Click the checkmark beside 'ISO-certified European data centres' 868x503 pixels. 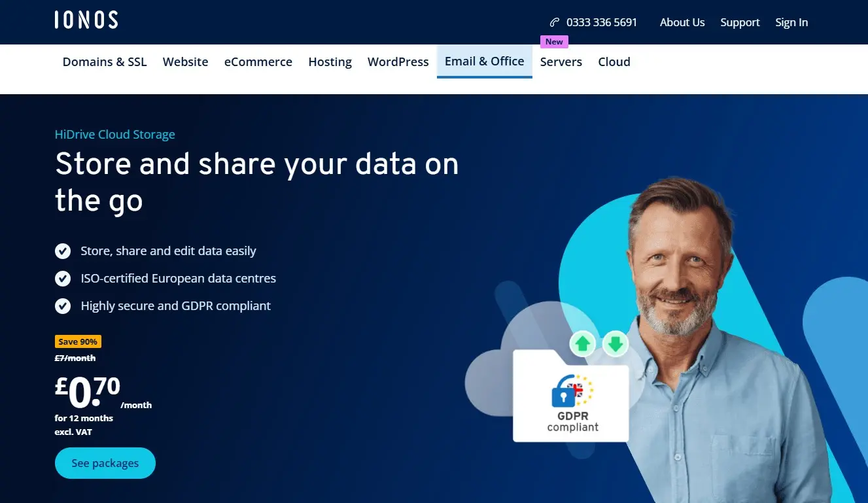[x=63, y=279]
